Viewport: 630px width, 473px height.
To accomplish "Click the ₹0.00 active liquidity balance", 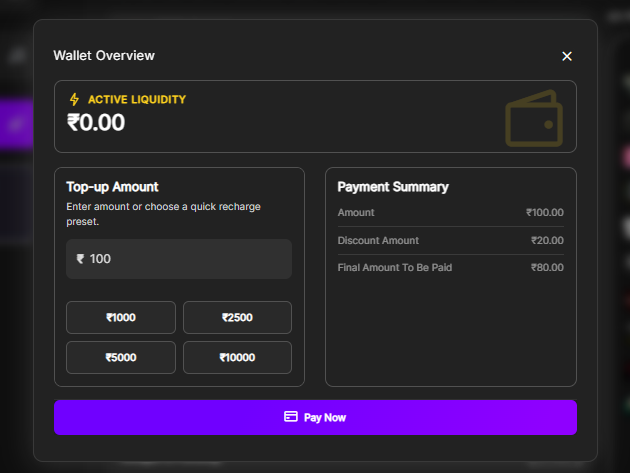I will 96,123.
